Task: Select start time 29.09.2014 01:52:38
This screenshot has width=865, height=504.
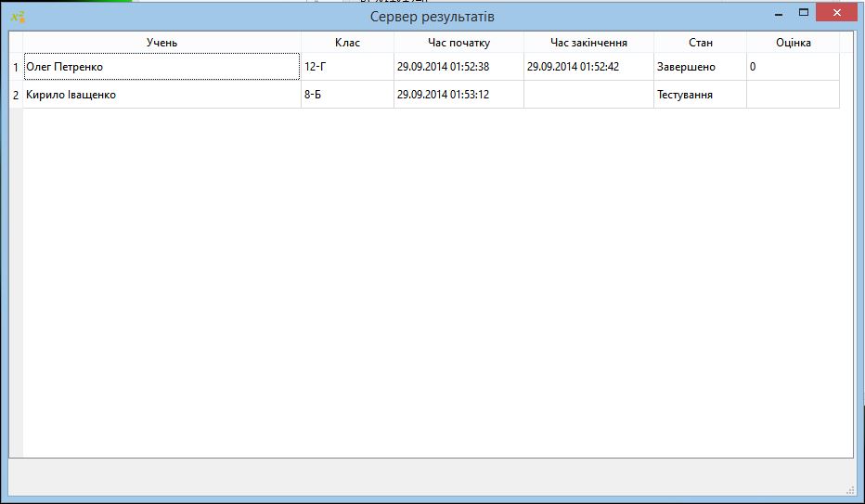Action: click(459, 67)
